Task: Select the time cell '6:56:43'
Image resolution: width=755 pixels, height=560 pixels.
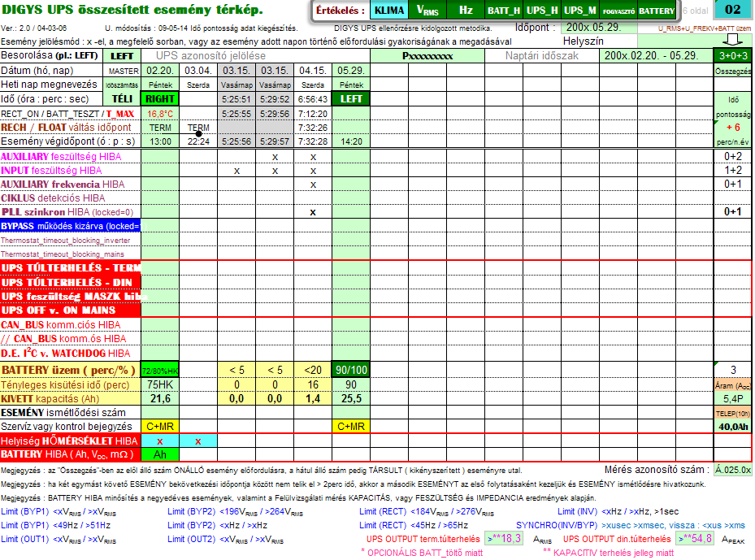Action: pyautogui.click(x=313, y=99)
